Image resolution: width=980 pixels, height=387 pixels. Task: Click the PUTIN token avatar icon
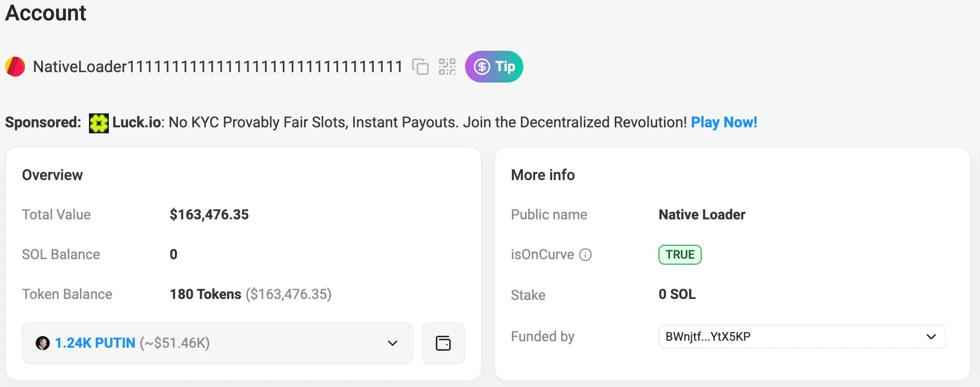coord(43,343)
